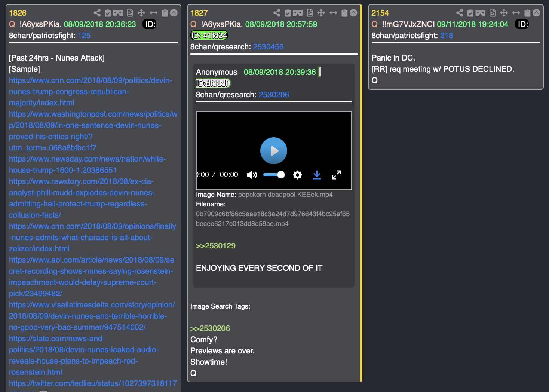Click the ID:dfdddf badge on Anonymous post
The image size is (549, 392).
coord(213,83)
